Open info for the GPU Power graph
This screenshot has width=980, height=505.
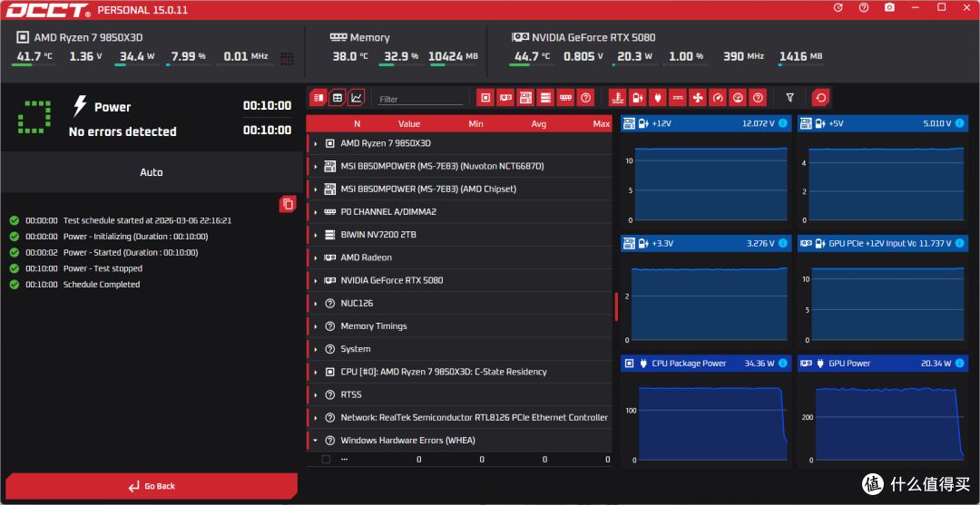coord(959,364)
